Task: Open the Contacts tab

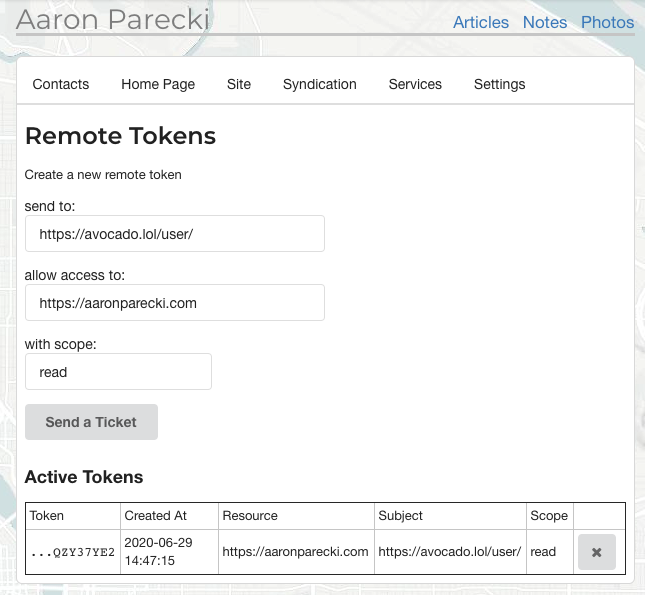Action: pos(61,84)
